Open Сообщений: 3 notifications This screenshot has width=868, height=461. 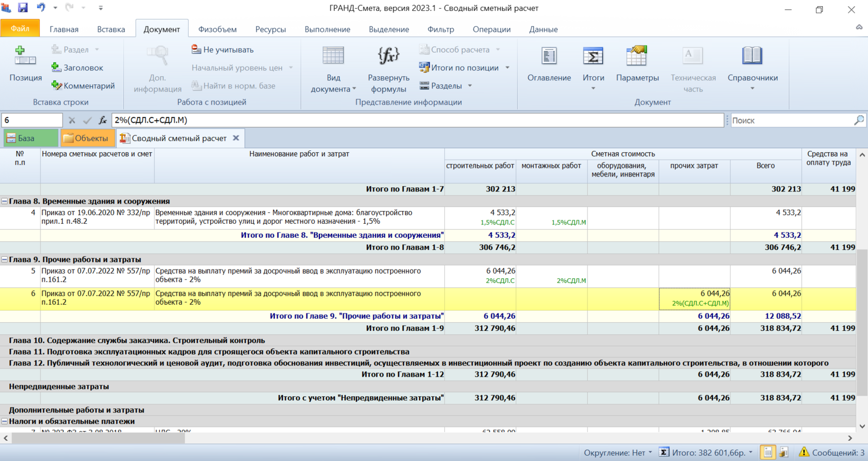[832, 452]
